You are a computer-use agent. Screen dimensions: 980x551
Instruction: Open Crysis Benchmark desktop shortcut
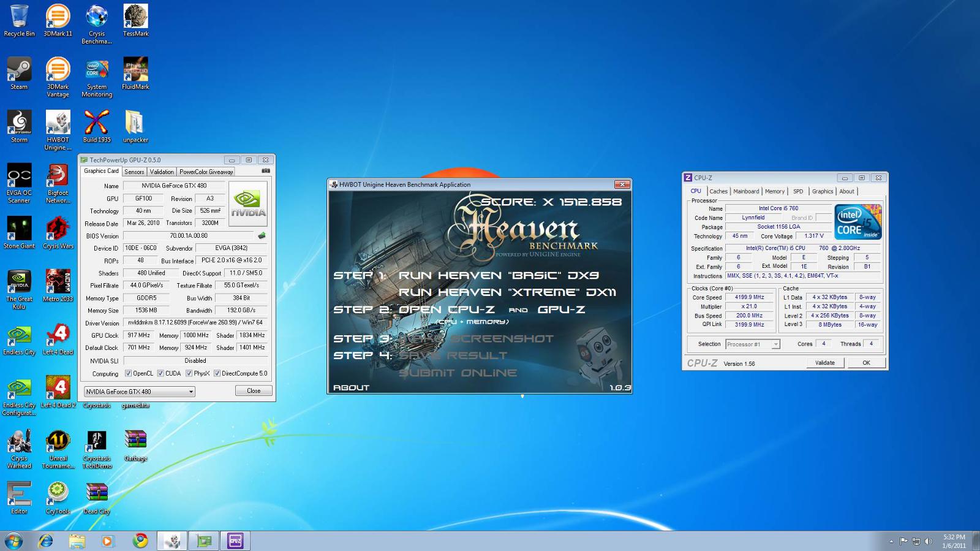click(x=97, y=25)
